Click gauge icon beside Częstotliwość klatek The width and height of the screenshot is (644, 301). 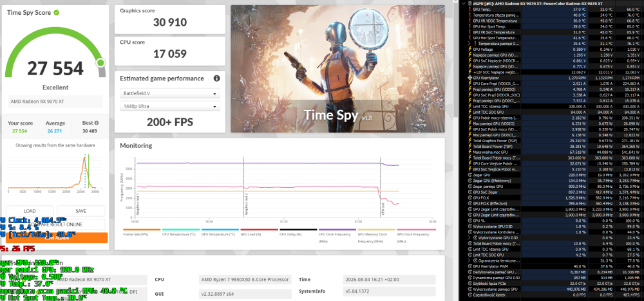pos(471,295)
